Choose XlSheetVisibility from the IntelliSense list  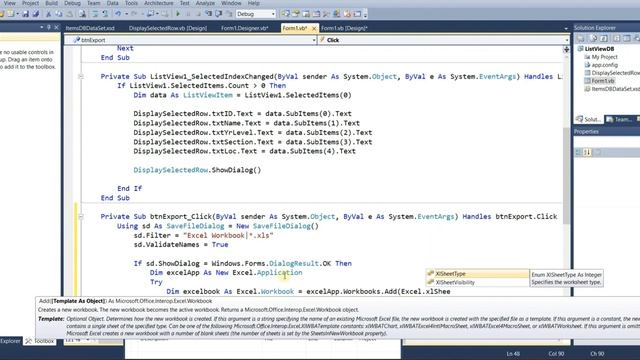477,282
